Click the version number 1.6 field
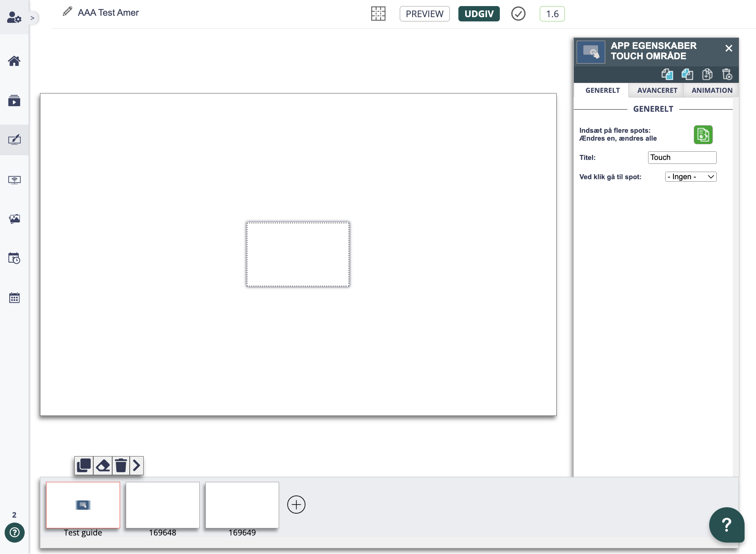 point(551,13)
